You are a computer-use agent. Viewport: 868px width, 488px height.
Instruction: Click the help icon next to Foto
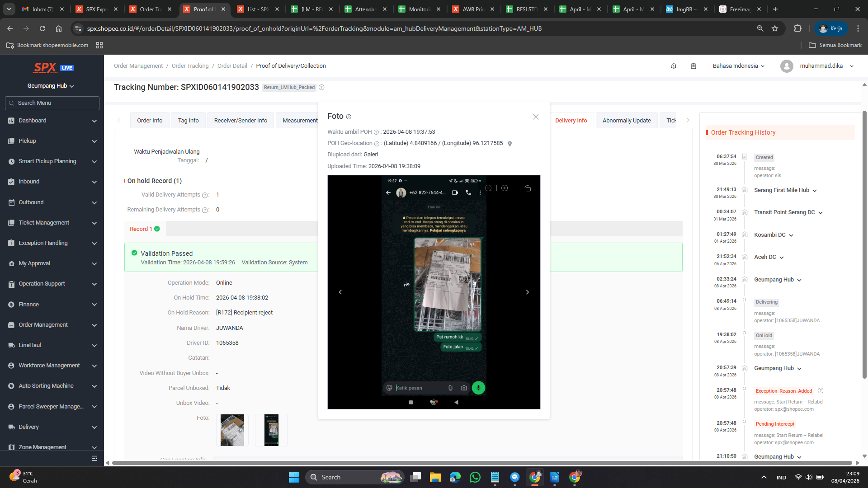(x=349, y=117)
